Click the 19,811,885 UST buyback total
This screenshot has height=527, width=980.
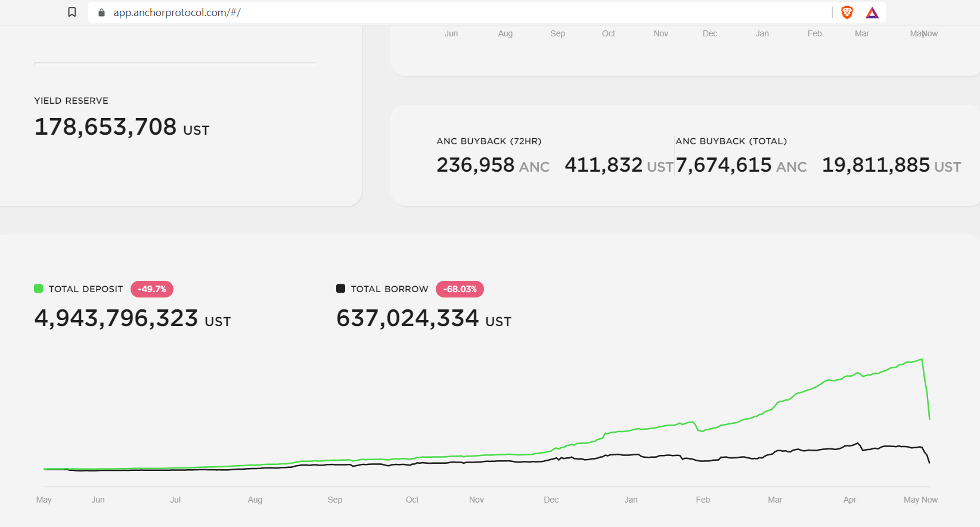point(891,165)
